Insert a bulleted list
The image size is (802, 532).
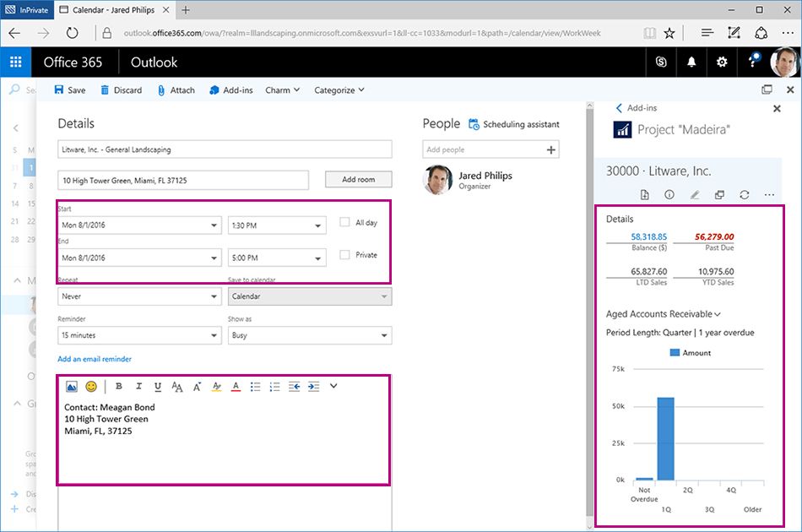coord(255,387)
